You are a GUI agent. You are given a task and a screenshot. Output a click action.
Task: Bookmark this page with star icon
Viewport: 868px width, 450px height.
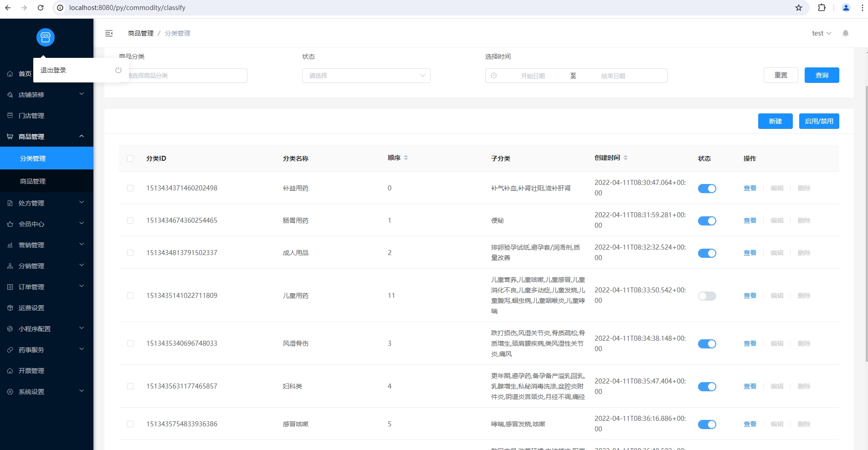coord(799,8)
